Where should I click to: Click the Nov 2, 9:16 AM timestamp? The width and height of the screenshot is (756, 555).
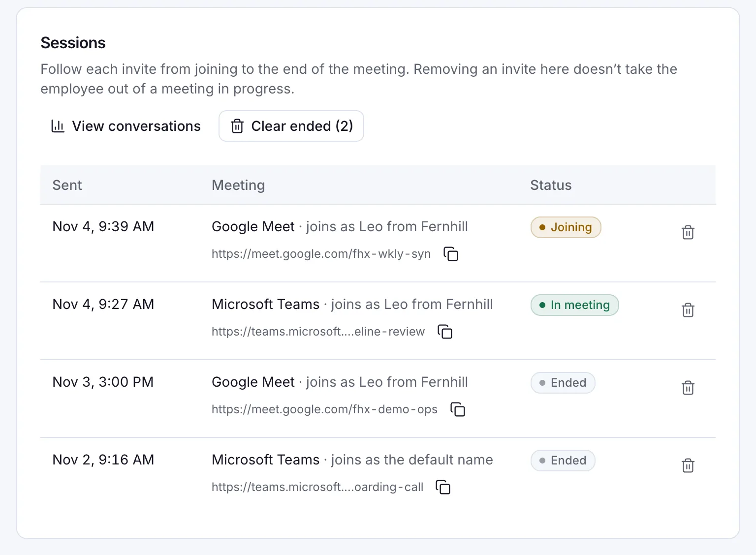[103, 460]
